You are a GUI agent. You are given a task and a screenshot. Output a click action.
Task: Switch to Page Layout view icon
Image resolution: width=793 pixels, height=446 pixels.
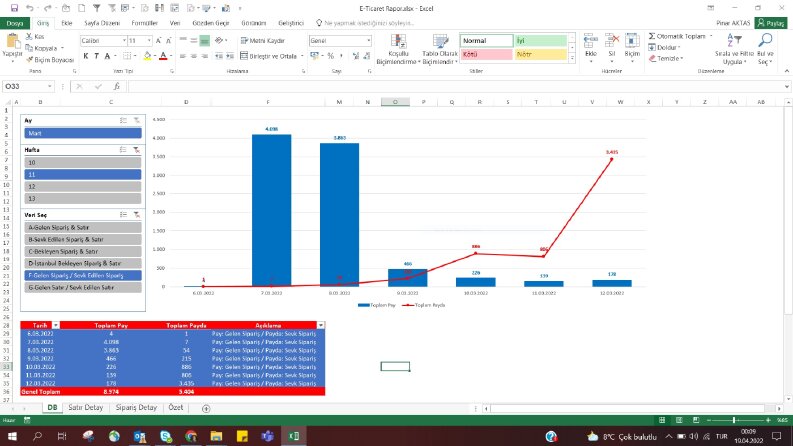pyautogui.click(x=679, y=420)
